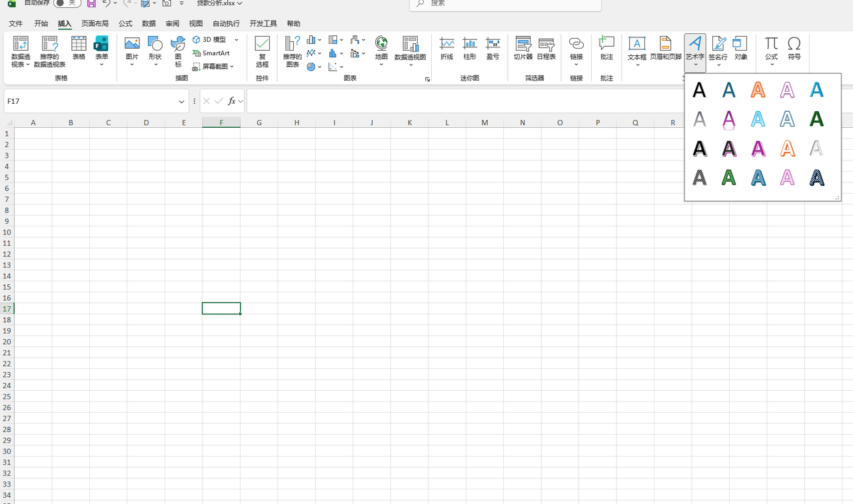The width and height of the screenshot is (853, 504).
Task: Expand the 屏幕截图 screenshot dropdown
Action: [x=232, y=67]
